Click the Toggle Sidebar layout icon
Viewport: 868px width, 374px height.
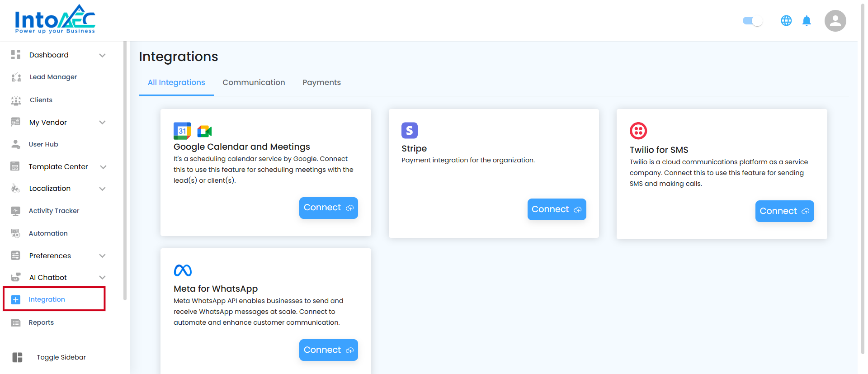coord(17,357)
